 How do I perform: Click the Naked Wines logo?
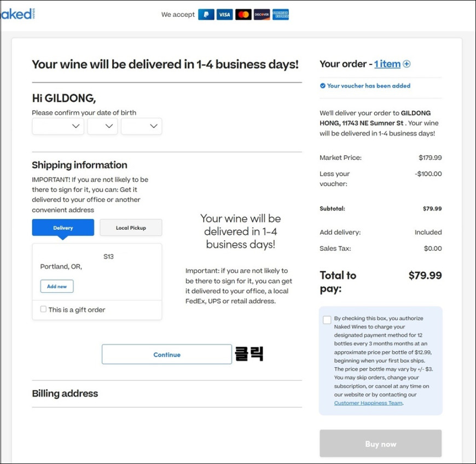tap(18, 14)
